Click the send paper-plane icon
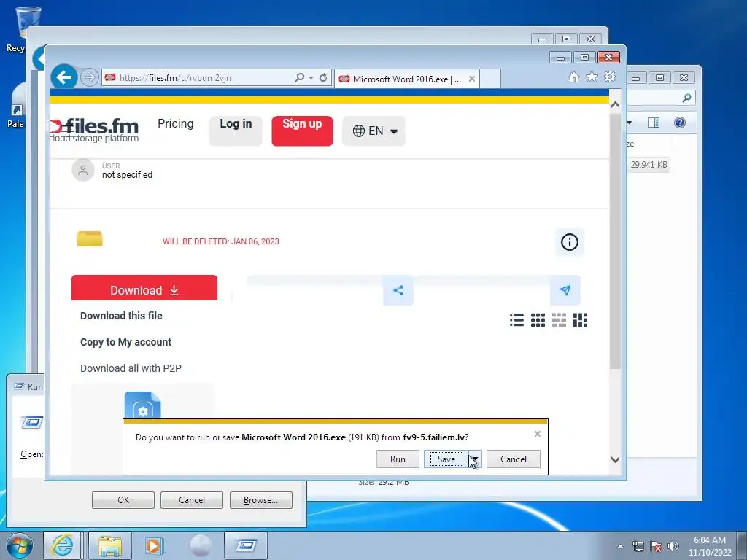 click(x=565, y=290)
